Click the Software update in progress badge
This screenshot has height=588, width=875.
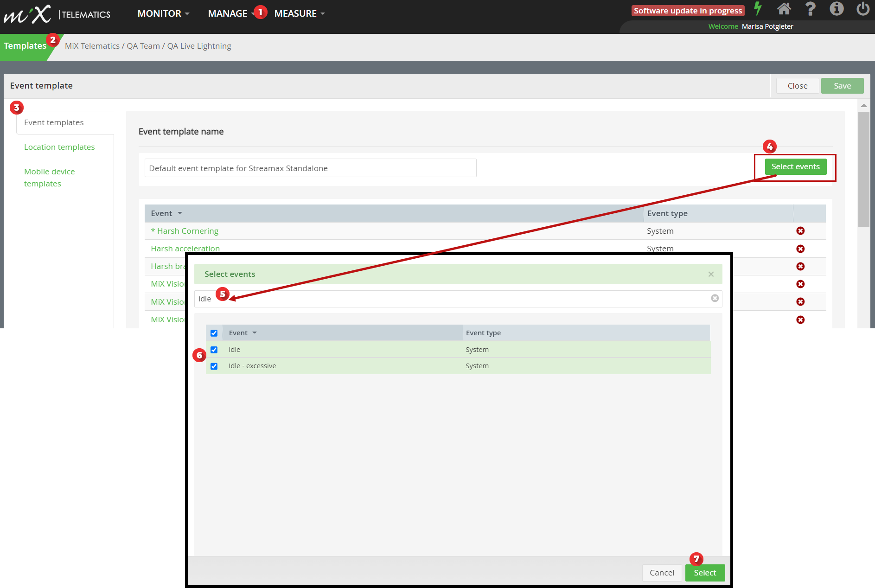(688, 11)
